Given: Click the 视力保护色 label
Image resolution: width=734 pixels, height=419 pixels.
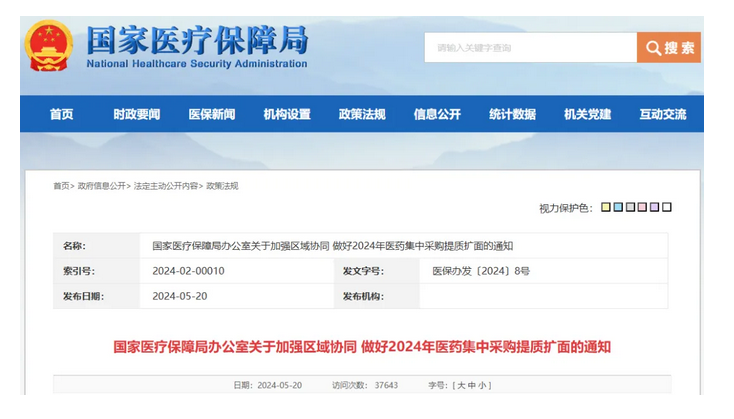Looking at the screenshot, I should pyautogui.click(x=566, y=208).
